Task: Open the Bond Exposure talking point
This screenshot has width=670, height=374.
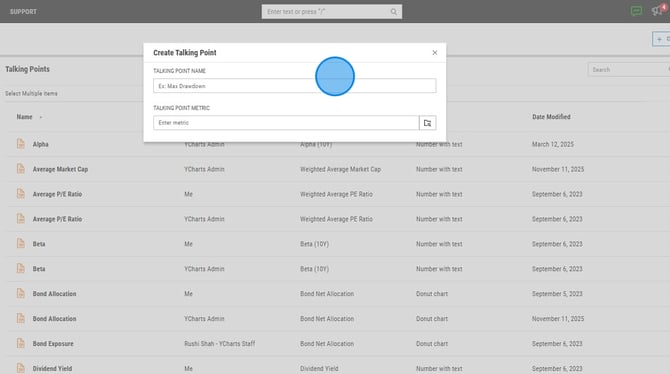Action: click(53, 344)
